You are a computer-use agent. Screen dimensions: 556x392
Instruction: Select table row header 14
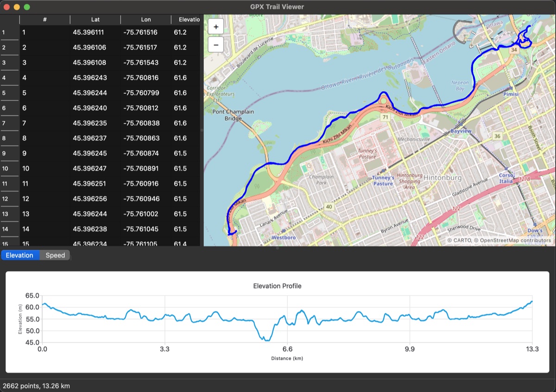pyautogui.click(x=9, y=229)
